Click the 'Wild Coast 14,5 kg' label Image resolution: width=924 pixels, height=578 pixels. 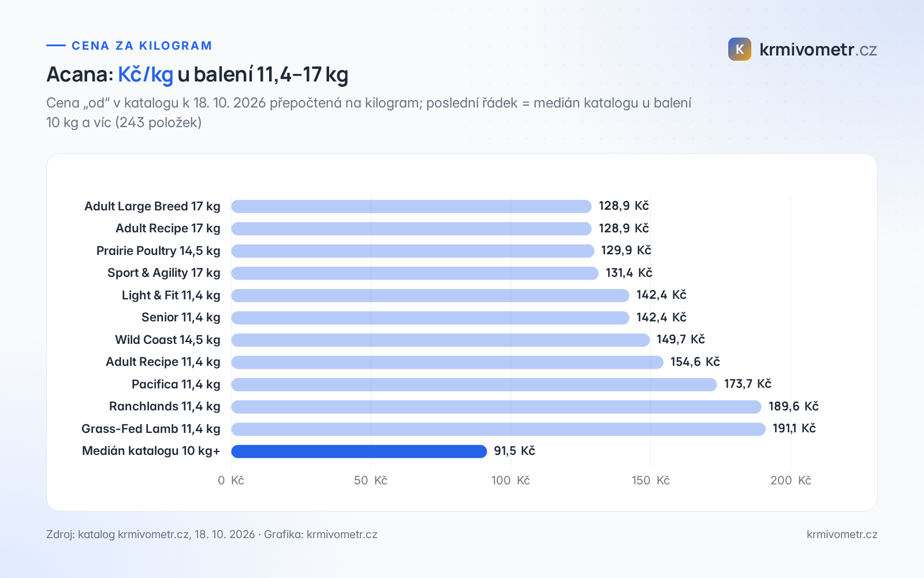(x=167, y=340)
